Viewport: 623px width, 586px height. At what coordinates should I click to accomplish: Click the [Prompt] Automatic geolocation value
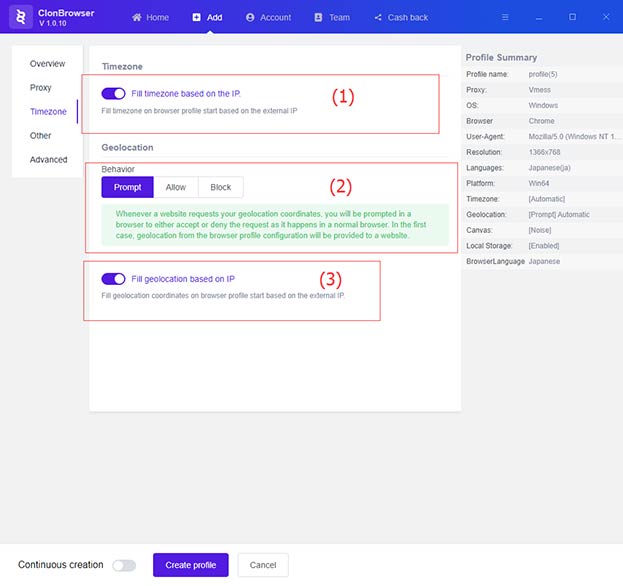click(x=559, y=215)
